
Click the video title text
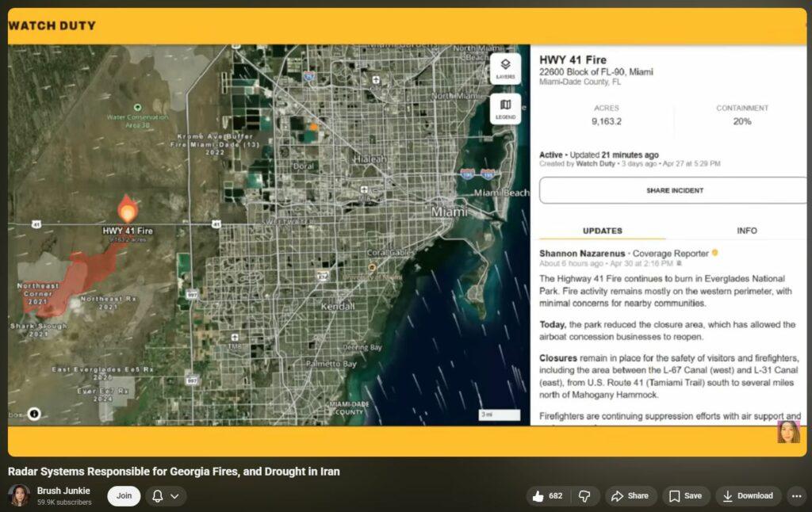174,472
